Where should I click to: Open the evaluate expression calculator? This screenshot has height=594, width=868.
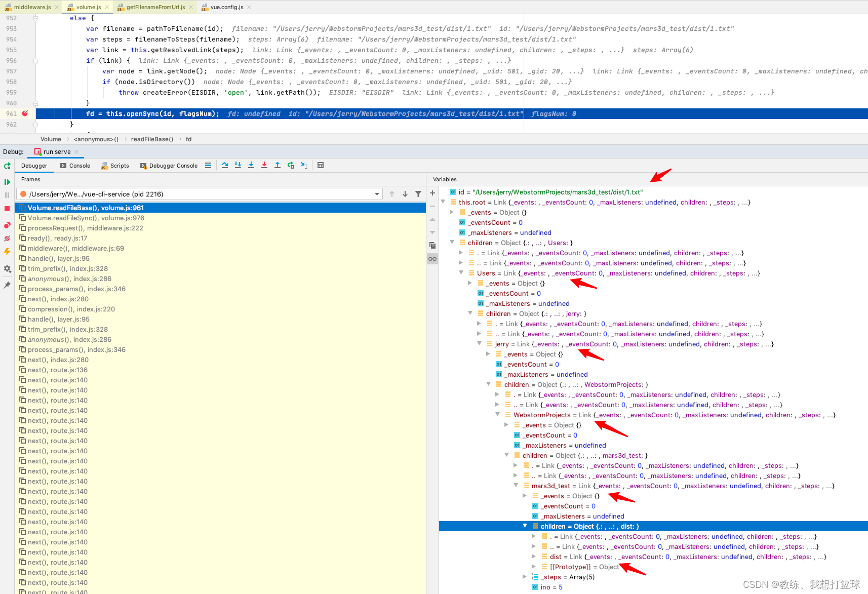(321, 166)
